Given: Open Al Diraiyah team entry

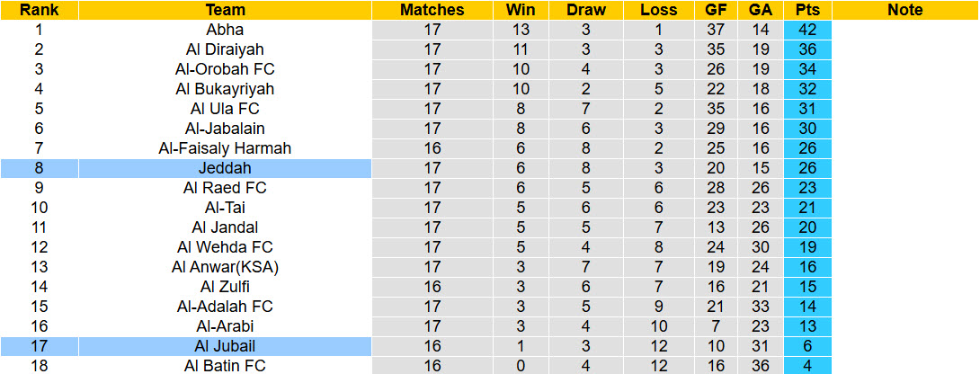Looking at the screenshot, I should pos(225,49).
